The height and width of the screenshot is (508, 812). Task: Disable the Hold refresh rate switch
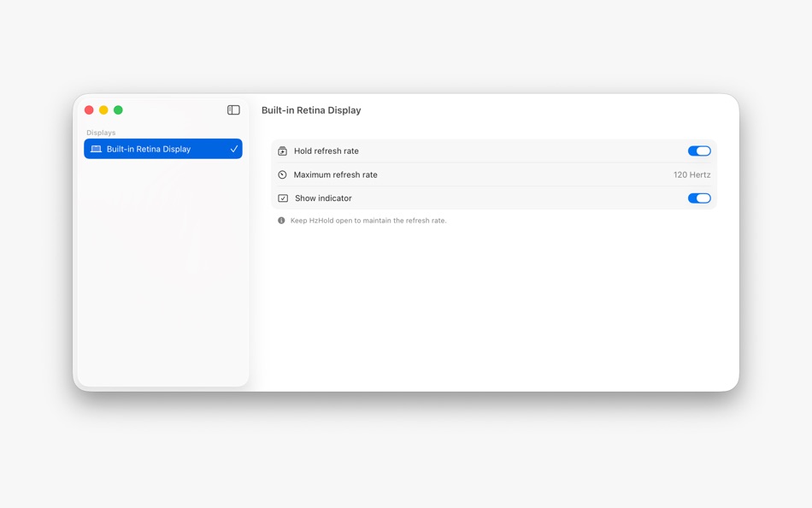(699, 151)
